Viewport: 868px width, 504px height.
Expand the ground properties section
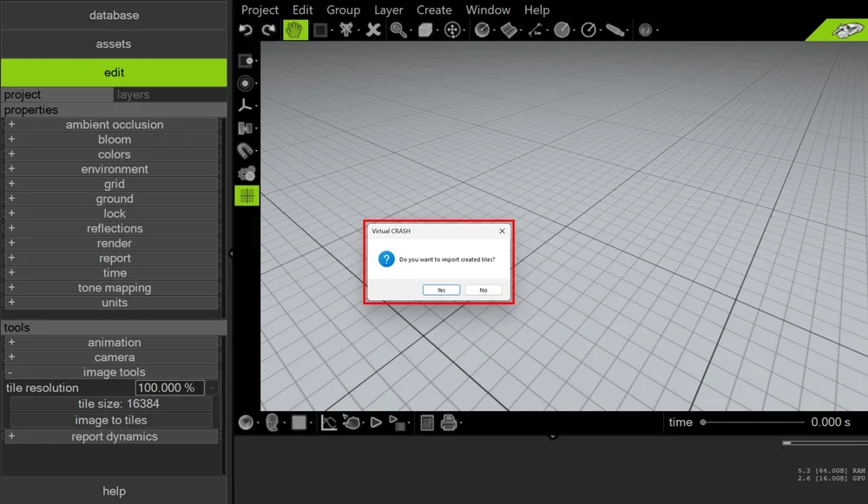click(111, 199)
